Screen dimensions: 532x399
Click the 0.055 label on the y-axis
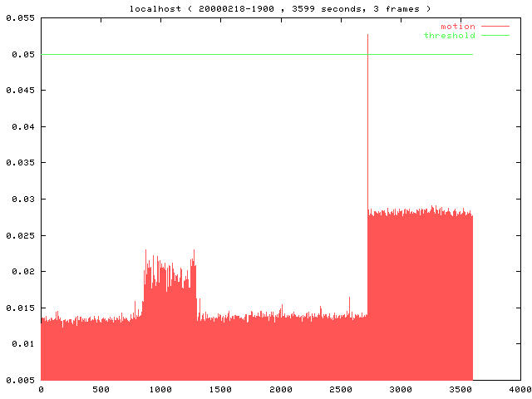[x=21, y=17]
